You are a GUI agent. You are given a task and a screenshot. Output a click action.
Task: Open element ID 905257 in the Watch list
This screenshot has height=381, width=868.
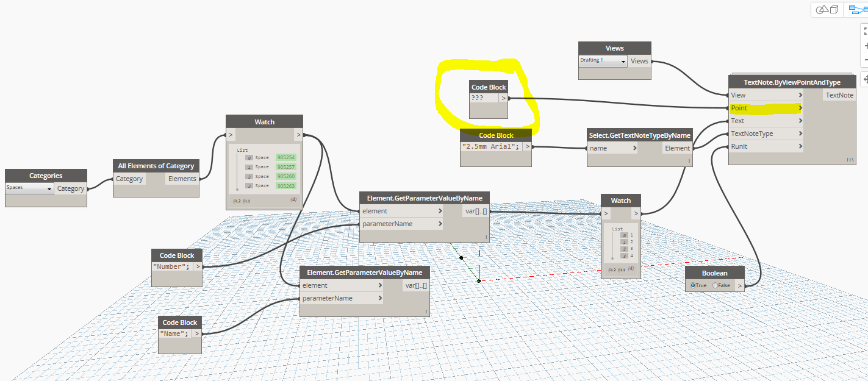(285, 166)
